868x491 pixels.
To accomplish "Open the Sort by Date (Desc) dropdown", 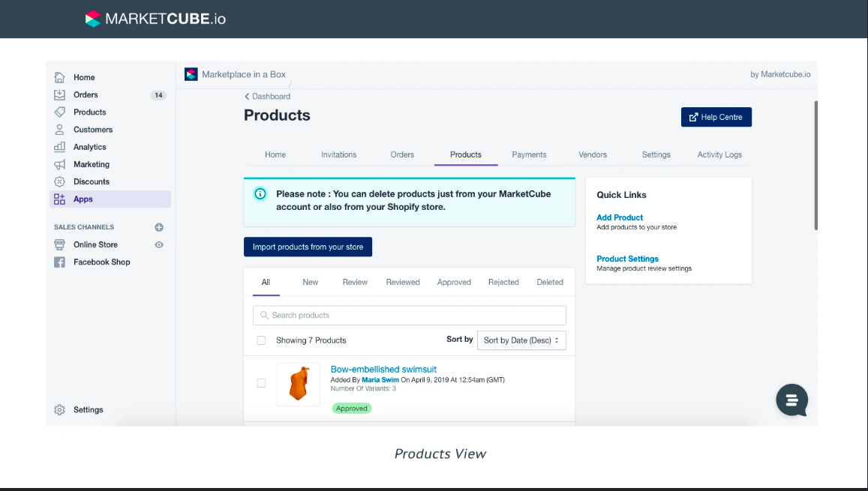I will (521, 340).
